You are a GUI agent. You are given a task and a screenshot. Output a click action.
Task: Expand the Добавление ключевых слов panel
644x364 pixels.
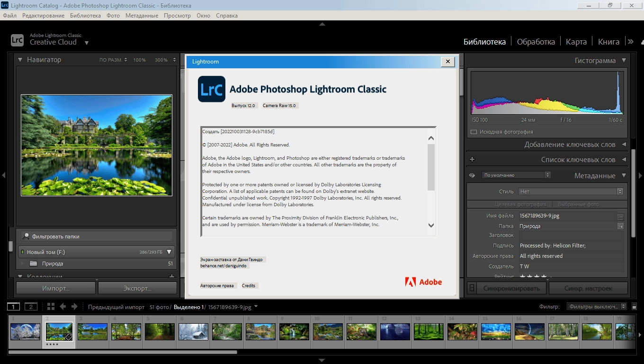[624, 145]
